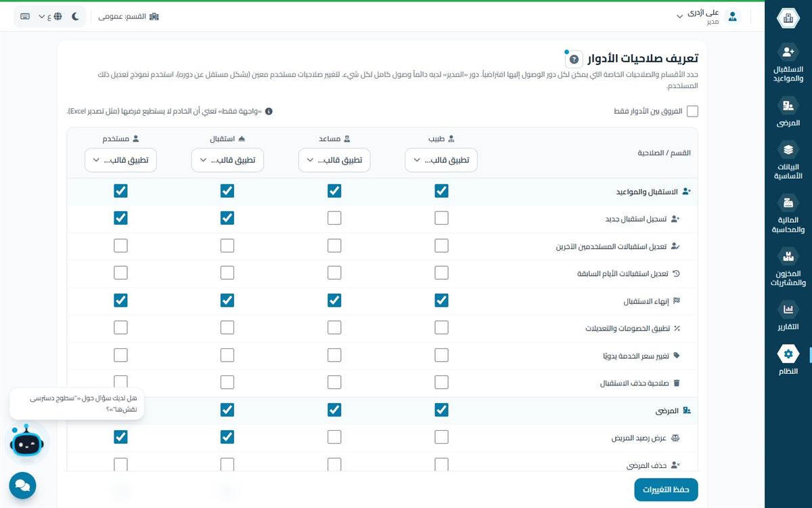Click حفظ التغييرات save button

[x=666, y=490]
